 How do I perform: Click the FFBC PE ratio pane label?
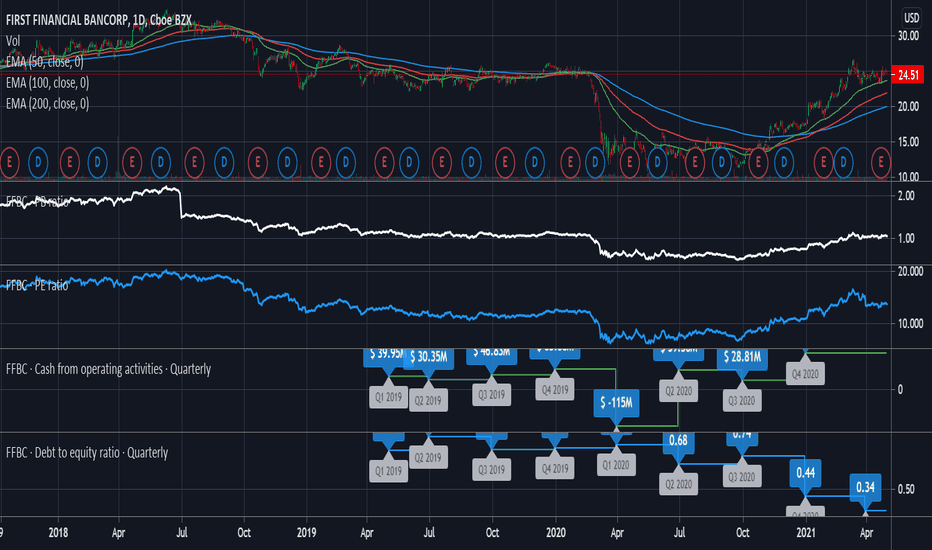coord(37,285)
